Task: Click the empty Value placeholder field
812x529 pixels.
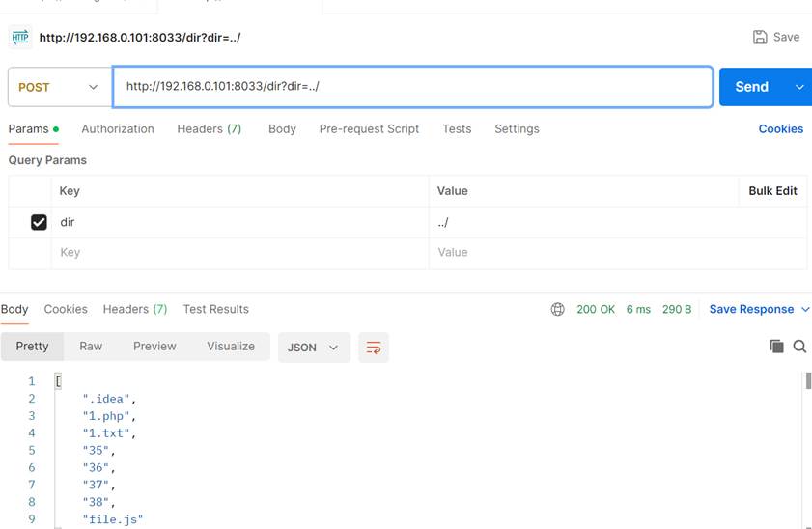Action: coord(618,253)
